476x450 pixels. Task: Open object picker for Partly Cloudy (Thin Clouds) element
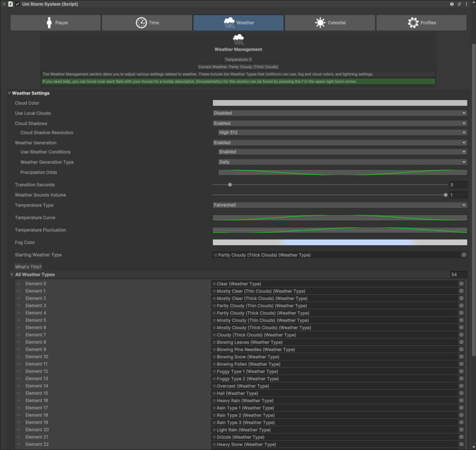[461, 305]
